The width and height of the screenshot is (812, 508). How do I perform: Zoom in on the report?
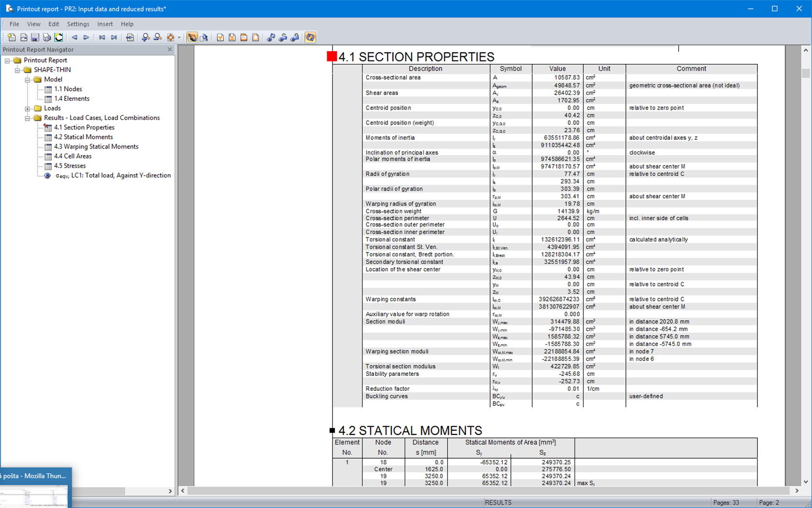[x=145, y=37]
